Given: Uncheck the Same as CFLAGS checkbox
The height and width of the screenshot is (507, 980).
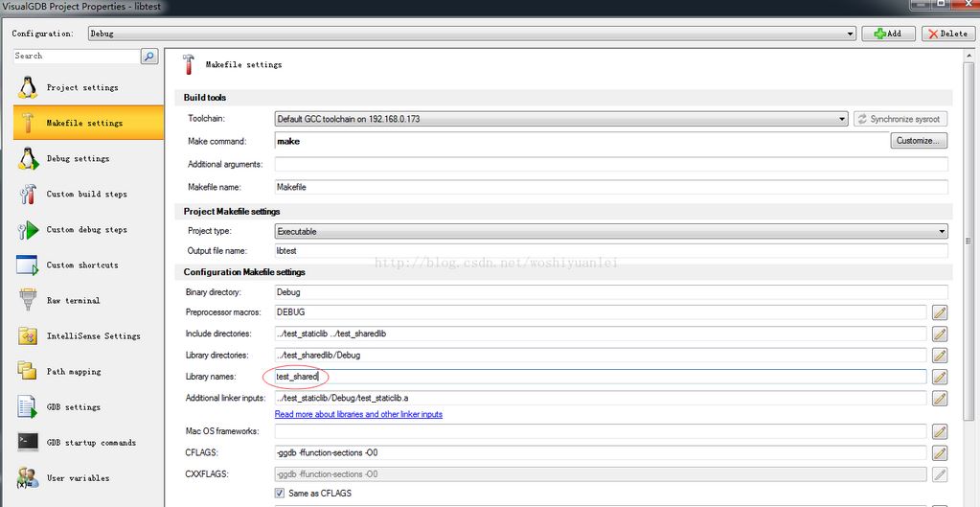Looking at the screenshot, I should click(x=280, y=494).
